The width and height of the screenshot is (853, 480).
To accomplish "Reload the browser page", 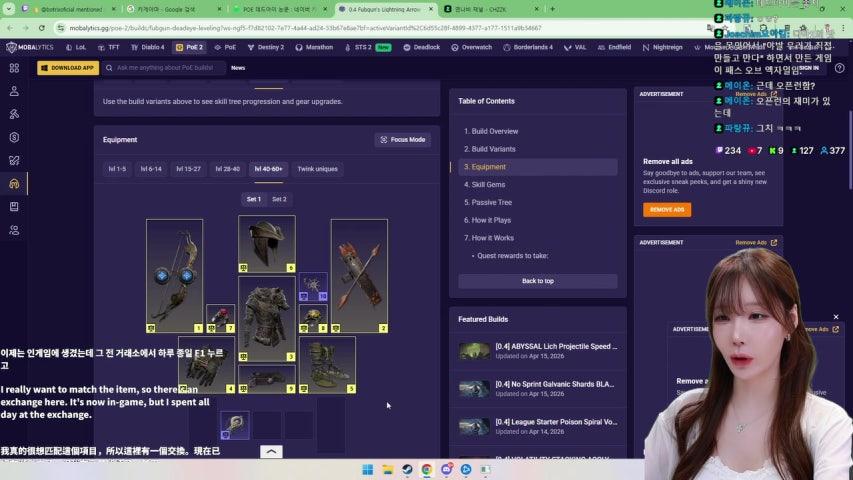I will coord(42,28).
